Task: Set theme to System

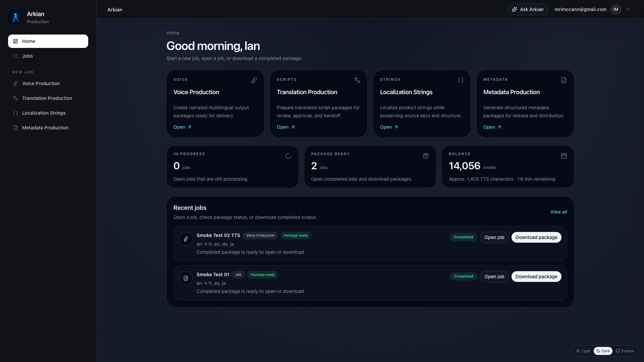Action: 625,351
